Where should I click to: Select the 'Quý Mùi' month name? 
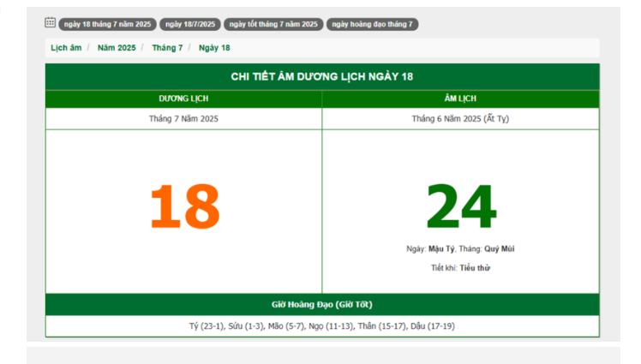[x=500, y=249]
